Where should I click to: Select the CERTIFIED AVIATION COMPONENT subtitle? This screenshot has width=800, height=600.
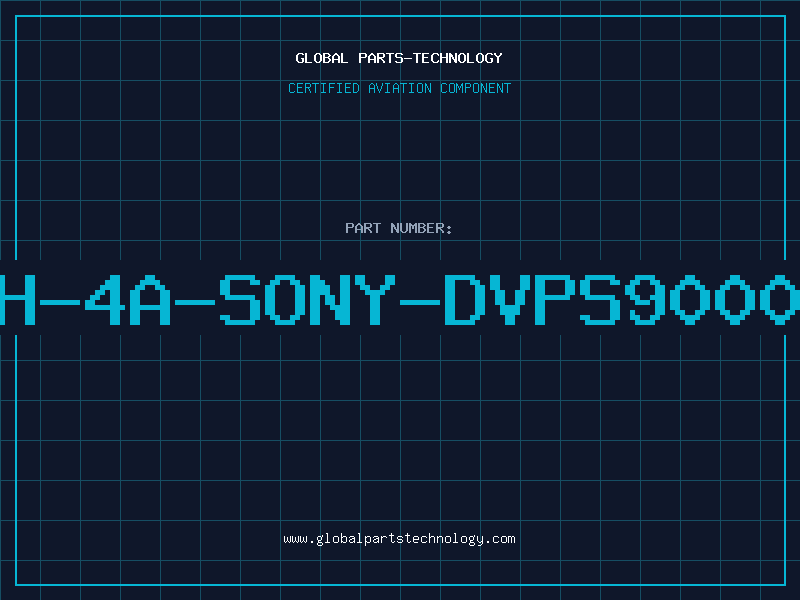coord(399,88)
